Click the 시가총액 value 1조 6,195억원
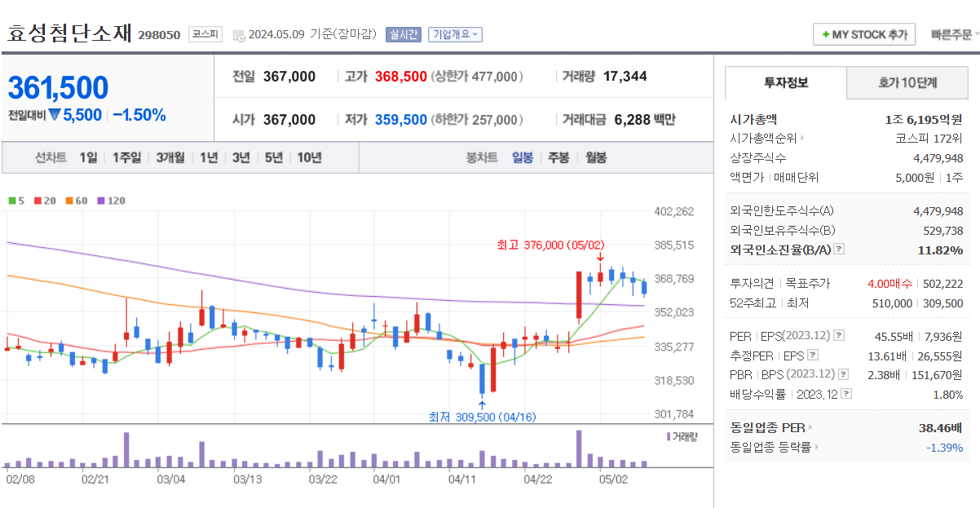 point(924,119)
